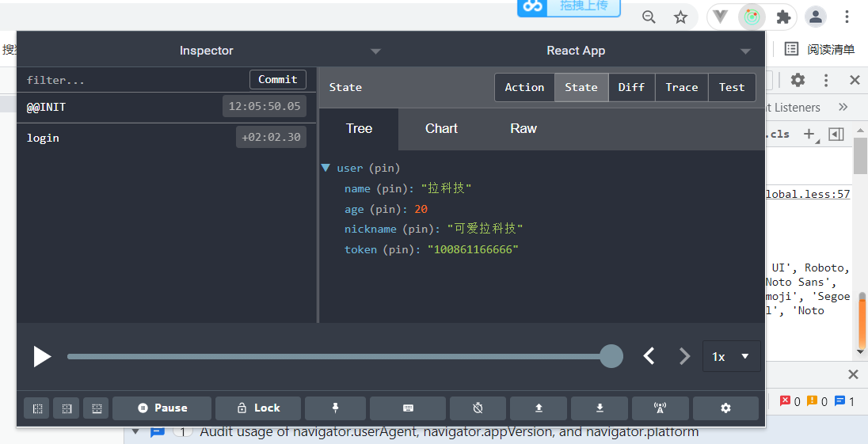Viewport: 868px width, 444px height.
Task: Switch to the Trace view
Action: (681, 87)
